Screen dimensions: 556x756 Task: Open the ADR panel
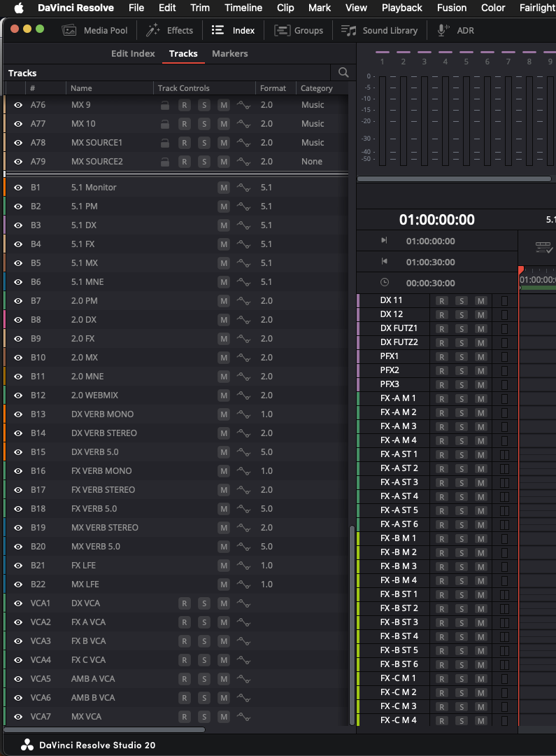(456, 30)
